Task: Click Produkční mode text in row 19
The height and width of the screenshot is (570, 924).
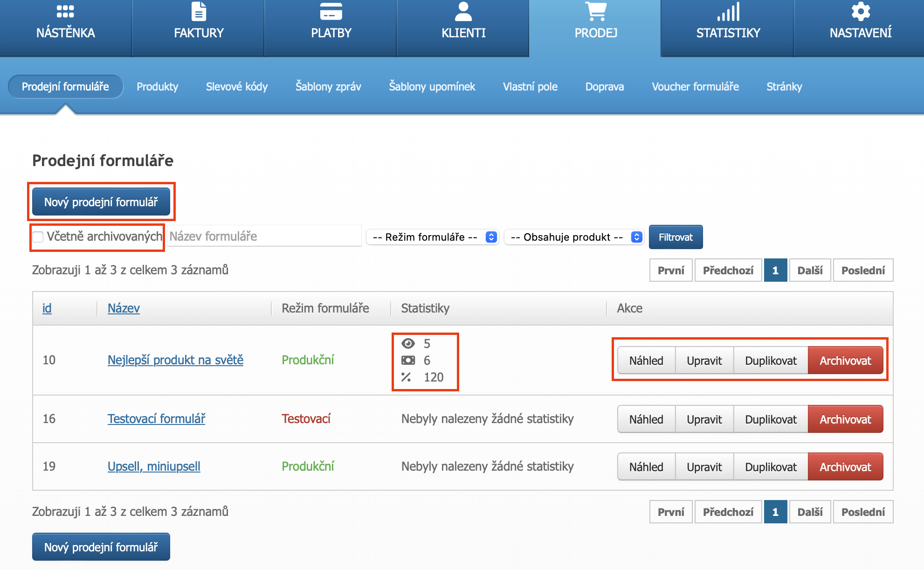Action: [x=308, y=466]
